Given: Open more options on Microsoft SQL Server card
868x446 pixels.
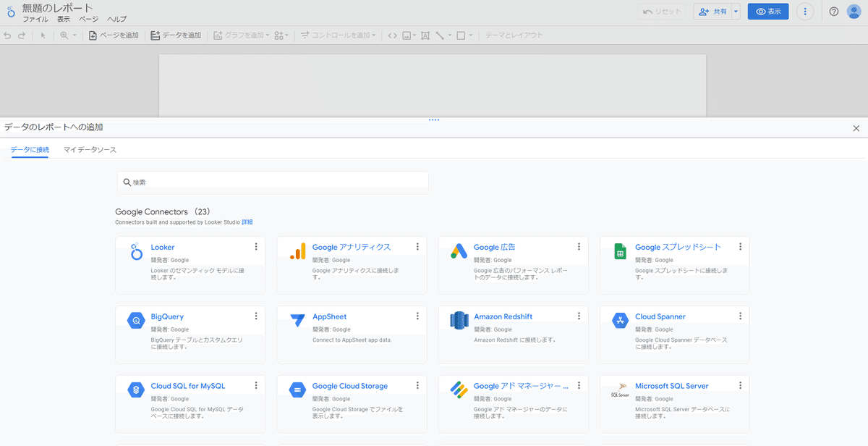Looking at the screenshot, I should [x=740, y=386].
